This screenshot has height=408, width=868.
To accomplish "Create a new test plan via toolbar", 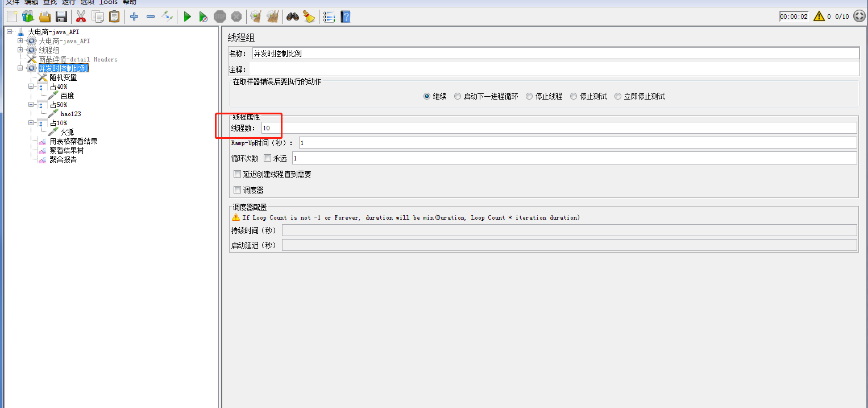I will [x=12, y=17].
